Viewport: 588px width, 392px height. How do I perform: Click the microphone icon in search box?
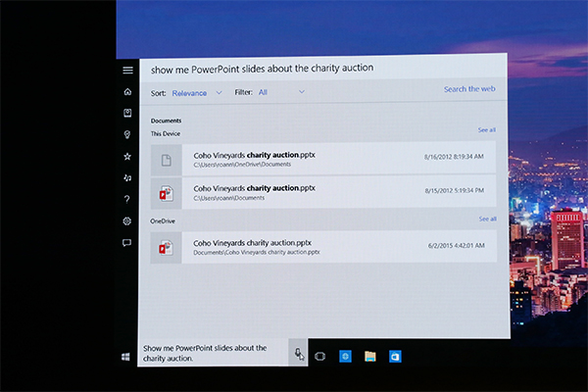298,355
